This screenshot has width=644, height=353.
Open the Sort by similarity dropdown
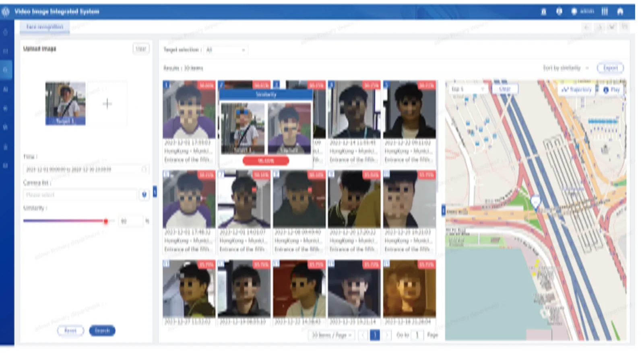click(x=566, y=68)
